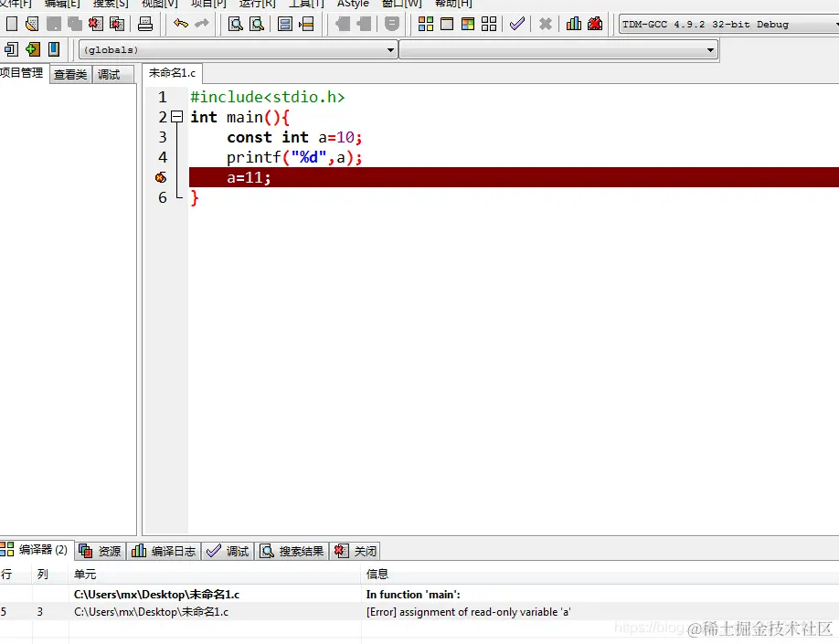Select the 资源 bottom tab

(100, 551)
